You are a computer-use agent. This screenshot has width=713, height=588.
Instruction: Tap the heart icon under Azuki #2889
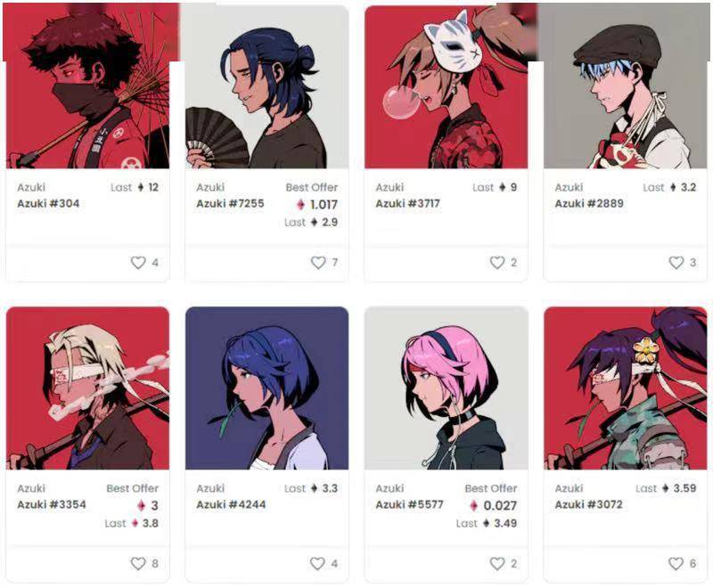(676, 262)
